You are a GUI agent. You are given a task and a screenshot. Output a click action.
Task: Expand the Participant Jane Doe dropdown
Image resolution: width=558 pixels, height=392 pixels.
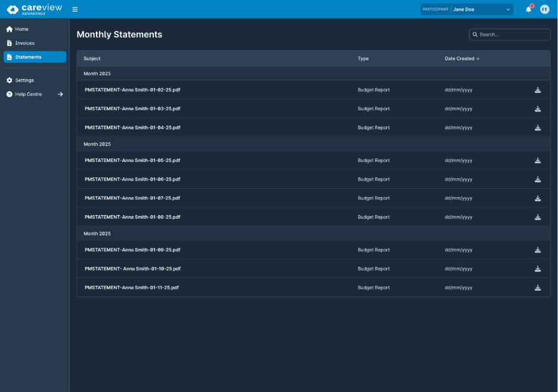point(481,10)
